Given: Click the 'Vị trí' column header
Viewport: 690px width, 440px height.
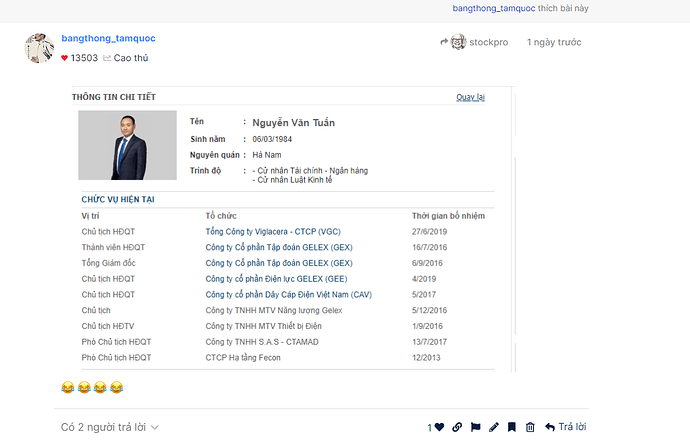Looking at the screenshot, I should tap(90, 216).
